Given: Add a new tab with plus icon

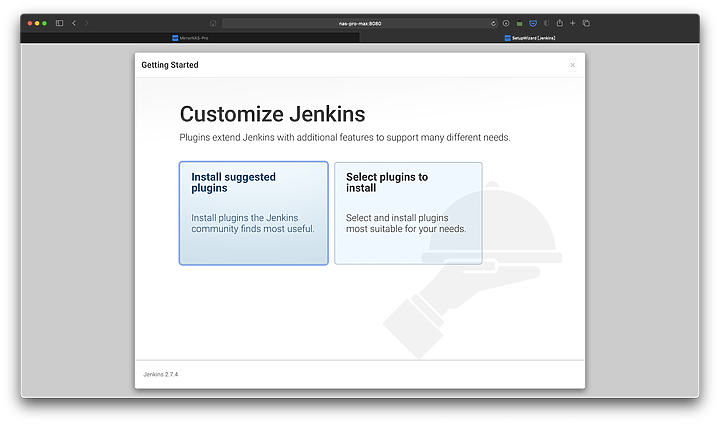Looking at the screenshot, I should click(573, 23).
